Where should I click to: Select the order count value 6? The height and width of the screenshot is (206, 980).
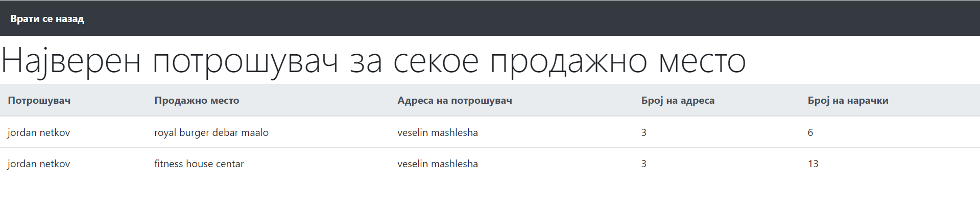[x=810, y=133]
